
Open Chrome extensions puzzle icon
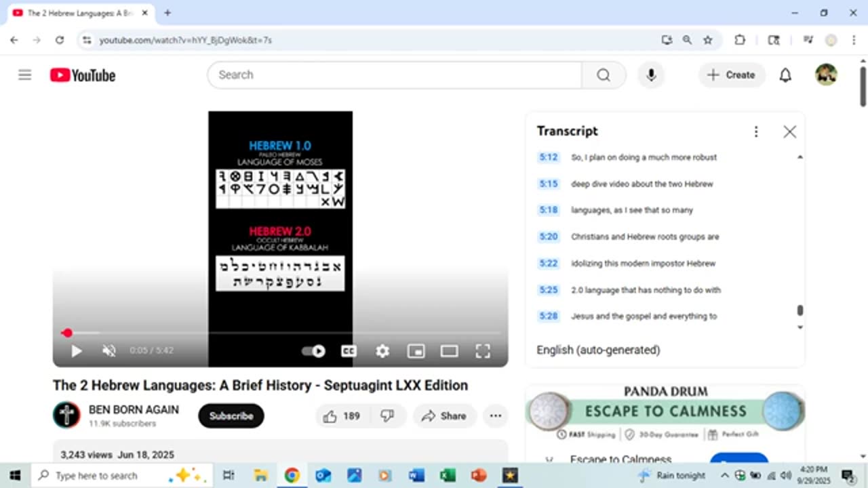740,40
